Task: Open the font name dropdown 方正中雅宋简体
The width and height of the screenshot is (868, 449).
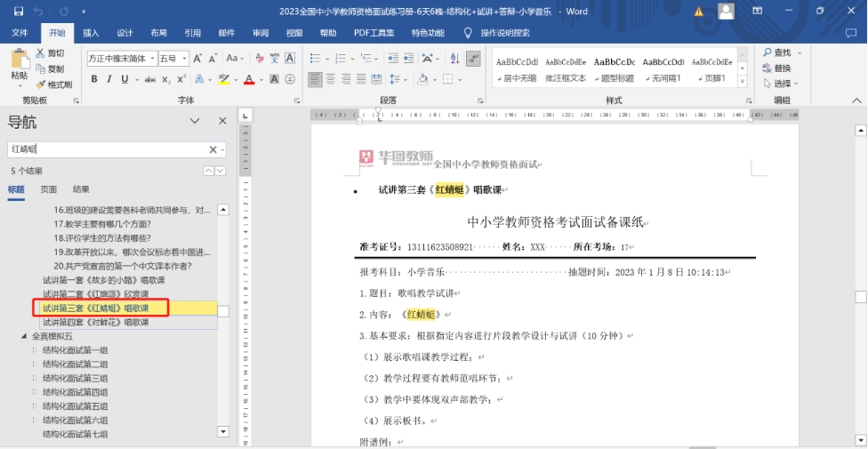Action: tap(151, 58)
